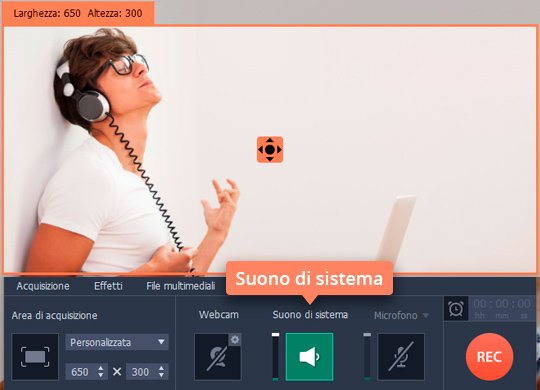This screenshot has width=540, height=390.
Task: Click the Suono di sistema label under the tooltip
Action: point(310,315)
